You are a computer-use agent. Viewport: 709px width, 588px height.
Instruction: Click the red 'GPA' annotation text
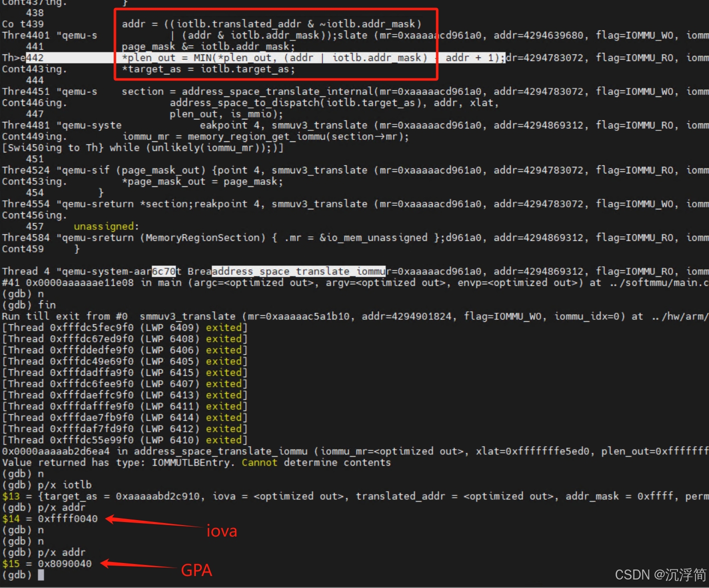click(196, 570)
